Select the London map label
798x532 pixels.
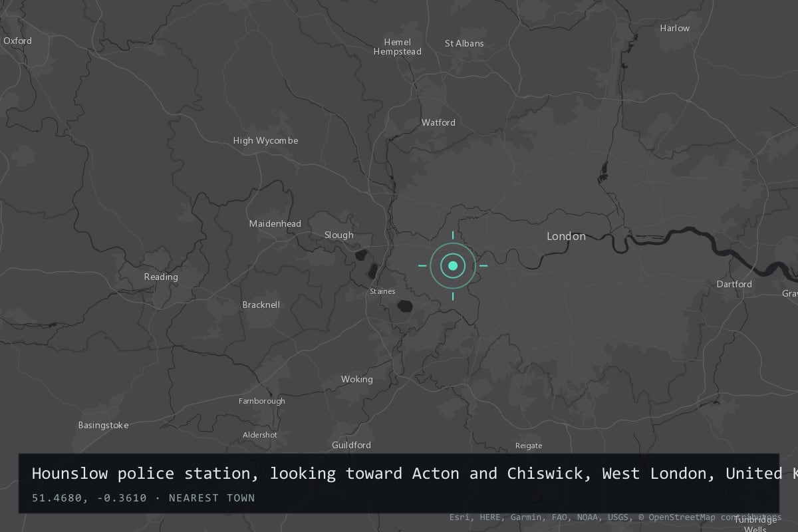click(566, 236)
